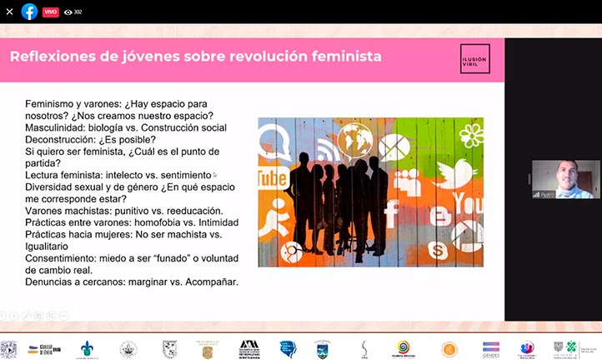Click the GENDES logo
The height and width of the screenshot is (364, 602).
492,349
